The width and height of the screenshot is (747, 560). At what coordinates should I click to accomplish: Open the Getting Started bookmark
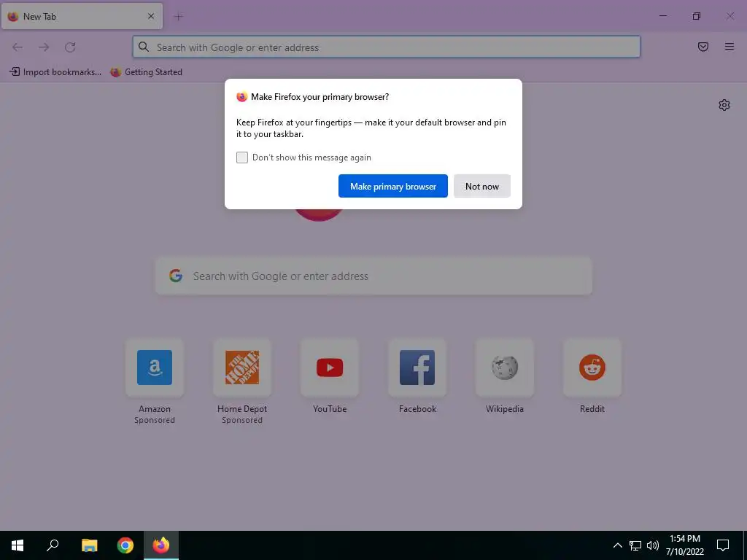(146, 72)
